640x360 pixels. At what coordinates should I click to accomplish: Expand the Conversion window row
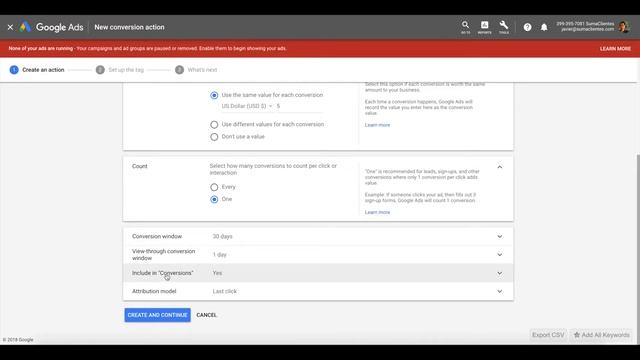[x=318, y=236]
